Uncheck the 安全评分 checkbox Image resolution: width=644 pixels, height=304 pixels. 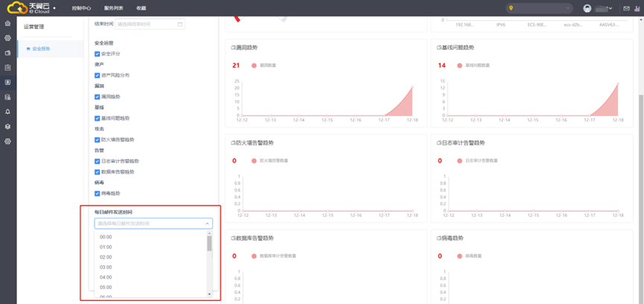click(98, 54)
